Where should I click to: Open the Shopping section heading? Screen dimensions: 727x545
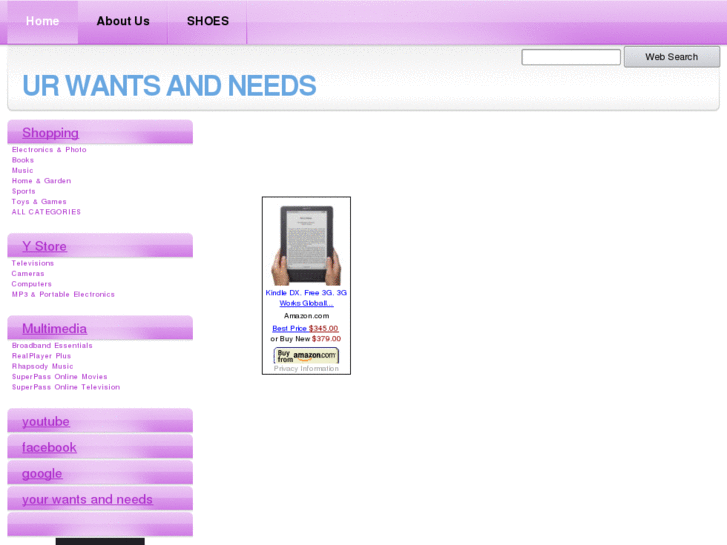pos(51,133)
